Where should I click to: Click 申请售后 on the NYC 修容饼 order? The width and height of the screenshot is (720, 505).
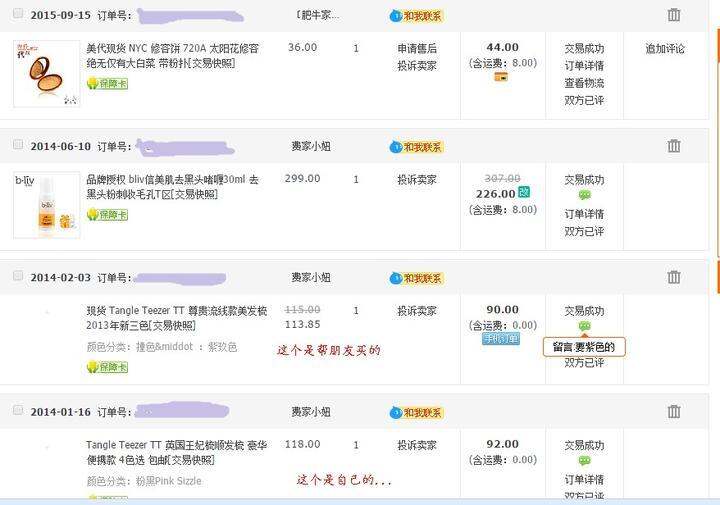pos(417,49)
